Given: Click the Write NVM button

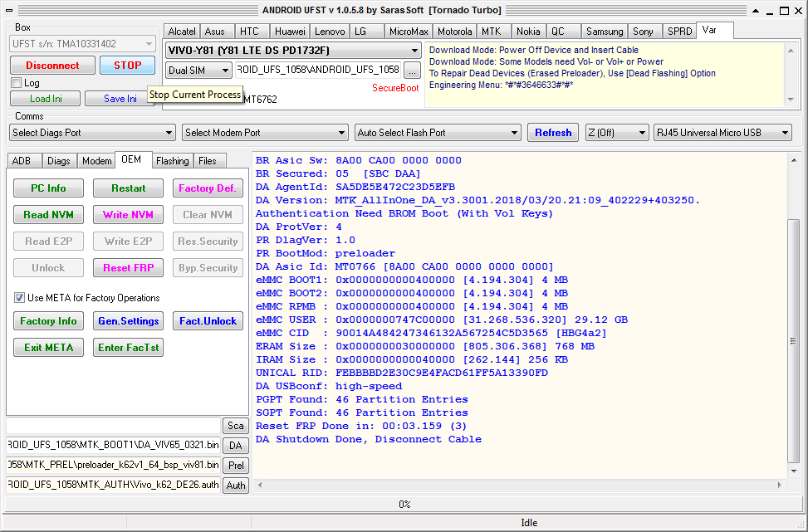Looking at the screenshot, I should [x=129, y=215].
